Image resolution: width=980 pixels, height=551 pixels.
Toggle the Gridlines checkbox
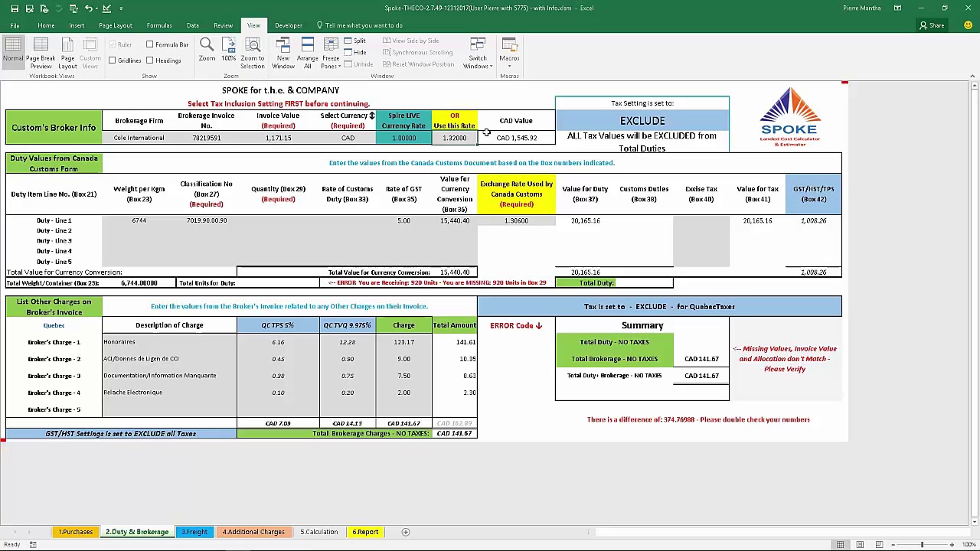click(125, 60)
